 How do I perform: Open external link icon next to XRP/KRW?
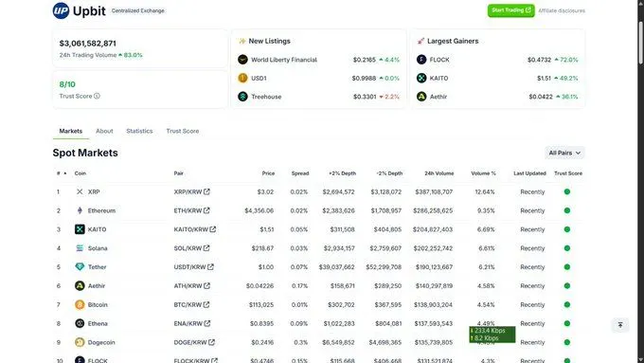pyautogui.click(x=206, y=191)
